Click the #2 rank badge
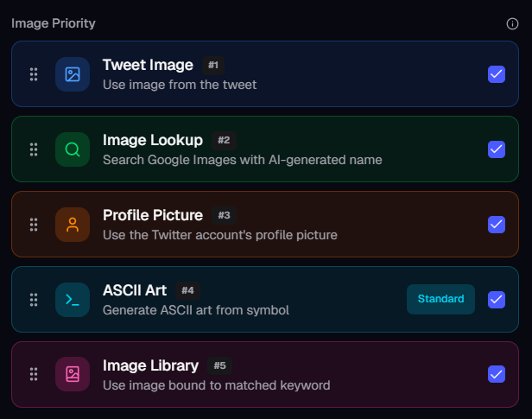The image size is (532, 419). coord(224,140)
